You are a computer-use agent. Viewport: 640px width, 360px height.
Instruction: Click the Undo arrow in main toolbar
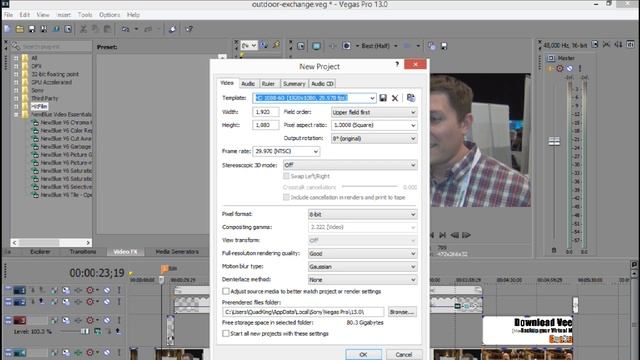pos(125,29)
